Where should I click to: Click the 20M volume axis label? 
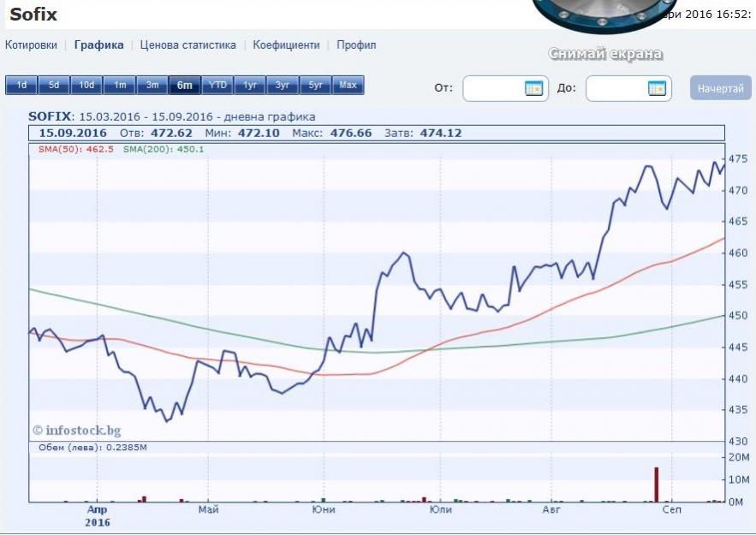pos(739,457)
